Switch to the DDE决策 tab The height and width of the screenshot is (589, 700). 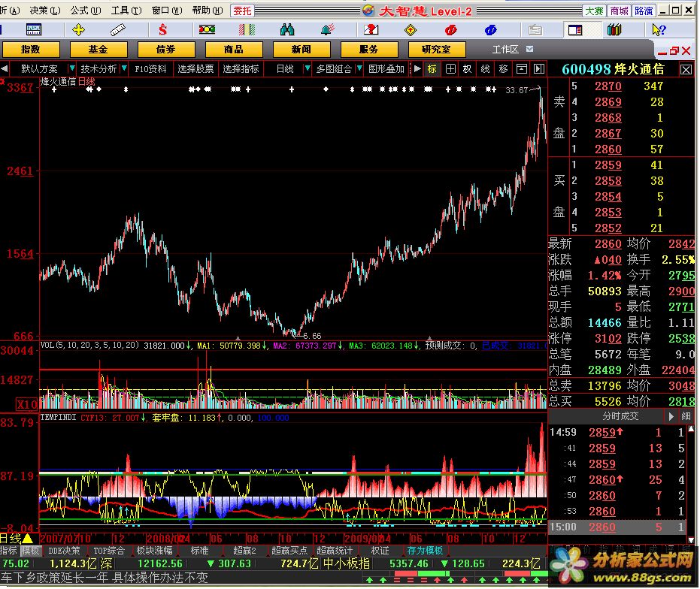[64, 551]
